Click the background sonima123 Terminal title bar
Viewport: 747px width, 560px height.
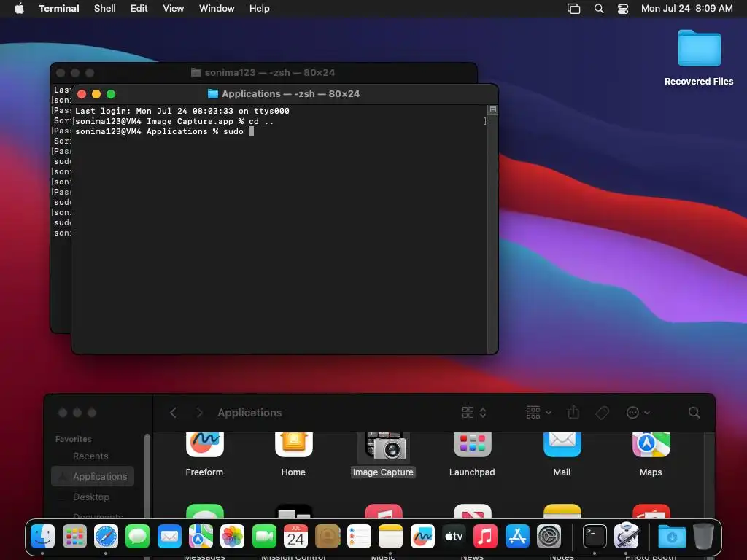point(263,72)
